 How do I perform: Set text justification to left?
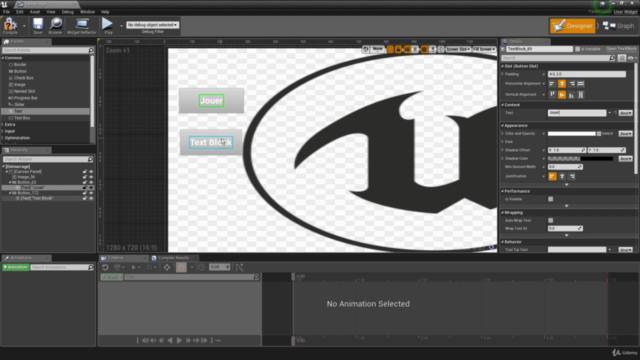[552, 176]
